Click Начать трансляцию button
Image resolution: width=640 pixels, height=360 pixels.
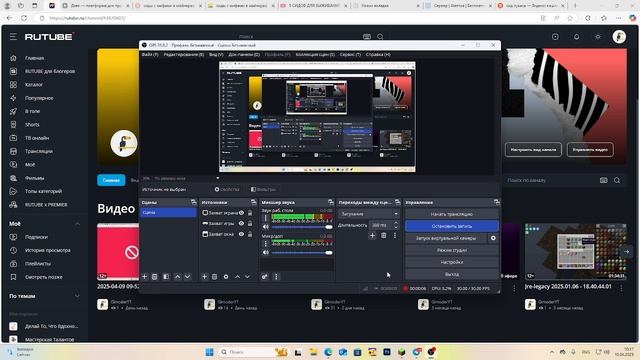(x=452, y=214)
